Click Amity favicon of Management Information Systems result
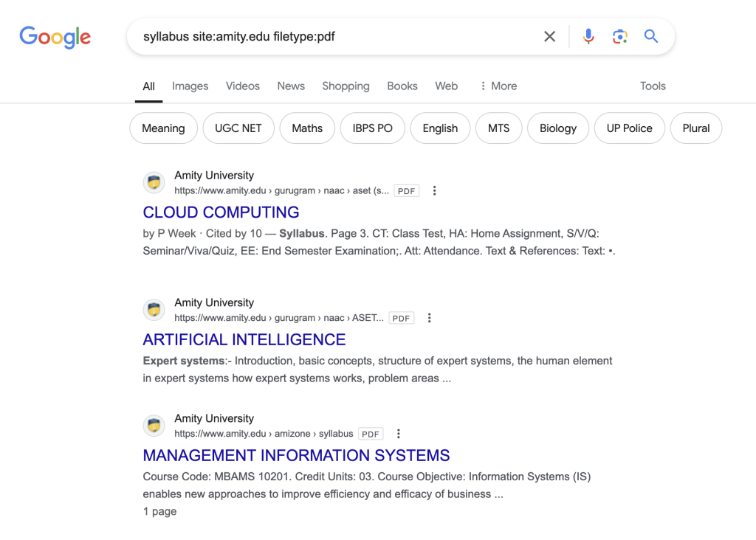The height and width of the screenshot is (540, 756). [x=154, y=426]
